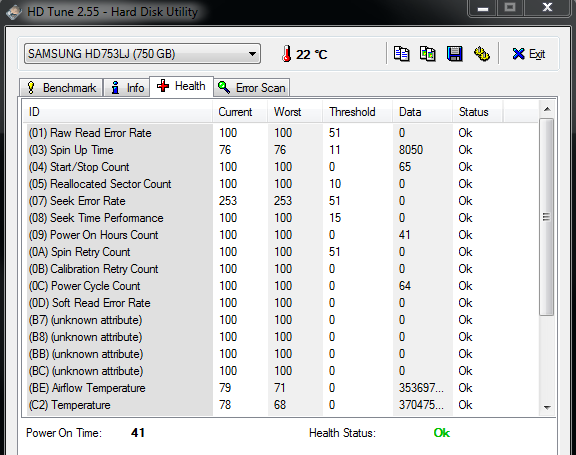Click the thermometer temperature icon
This screenshot has width=576, height=455.
(287, 54)
